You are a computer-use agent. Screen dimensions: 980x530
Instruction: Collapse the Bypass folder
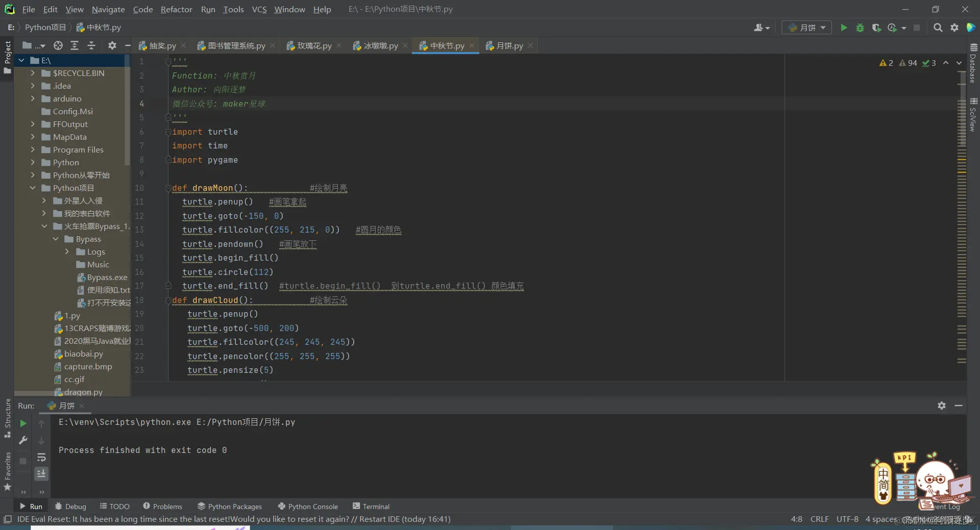56,239
